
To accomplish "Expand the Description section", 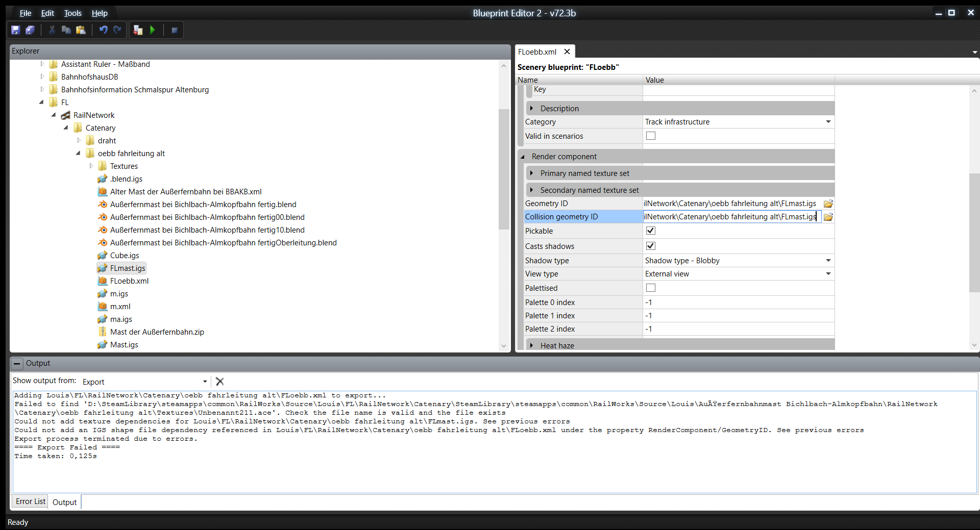I will pyautogui.click(x=531, y=108).
